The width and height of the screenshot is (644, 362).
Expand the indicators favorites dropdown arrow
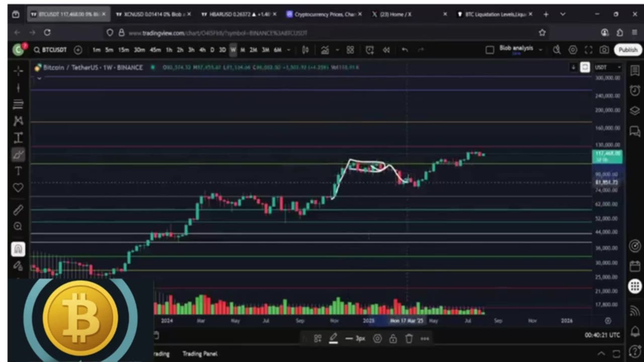coord(337,50)
